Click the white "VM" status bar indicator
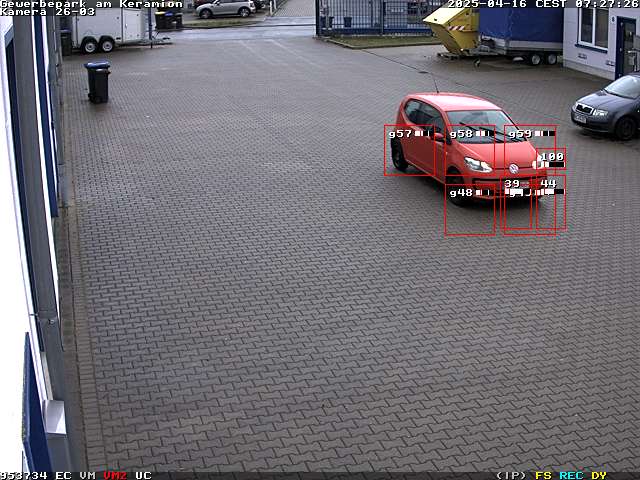 87,476
